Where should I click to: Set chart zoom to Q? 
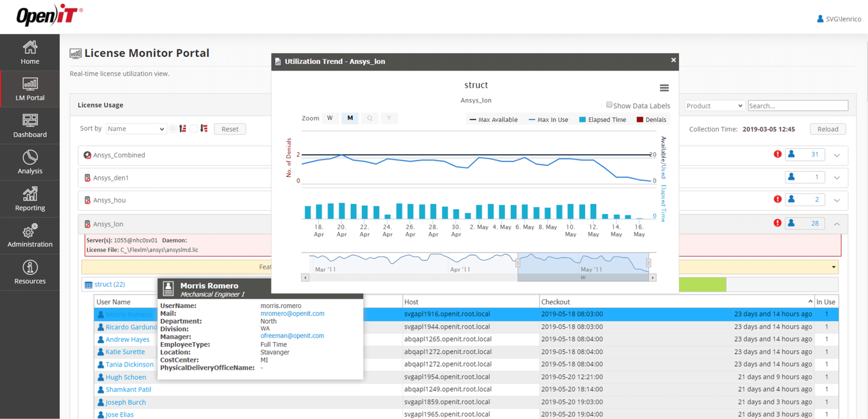pos(369,118)
